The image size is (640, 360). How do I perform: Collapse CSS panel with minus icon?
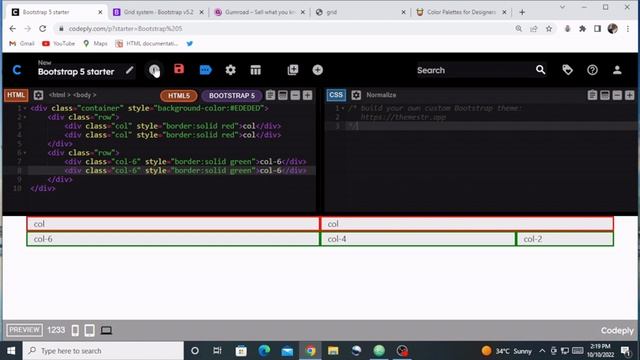[617, 95]
